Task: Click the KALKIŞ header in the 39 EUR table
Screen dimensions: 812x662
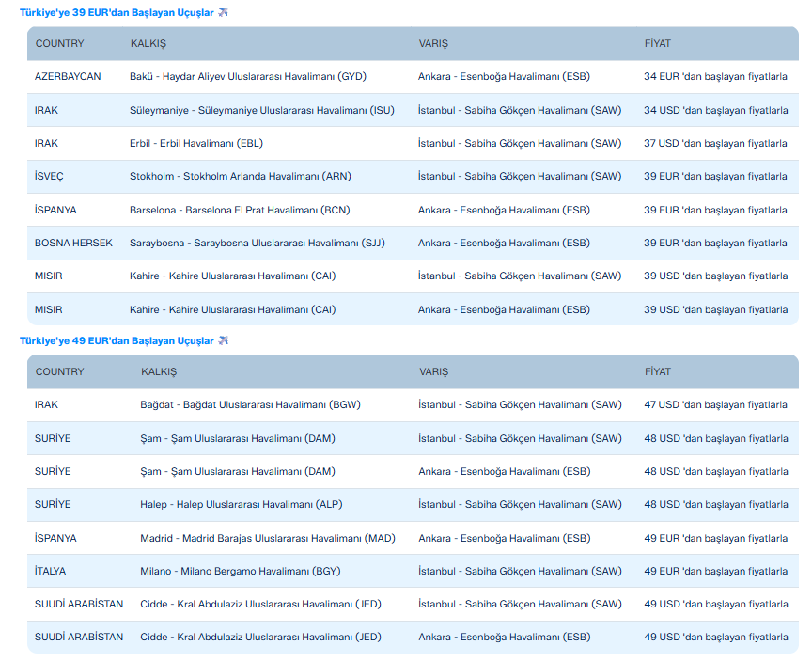Action: [x=148, y=44]
